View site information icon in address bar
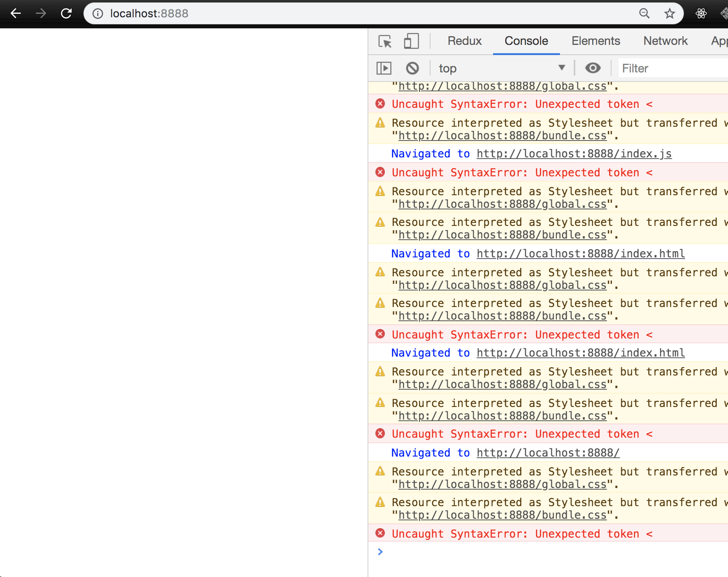This screenshot has width=728, height=577. (98, 13)
